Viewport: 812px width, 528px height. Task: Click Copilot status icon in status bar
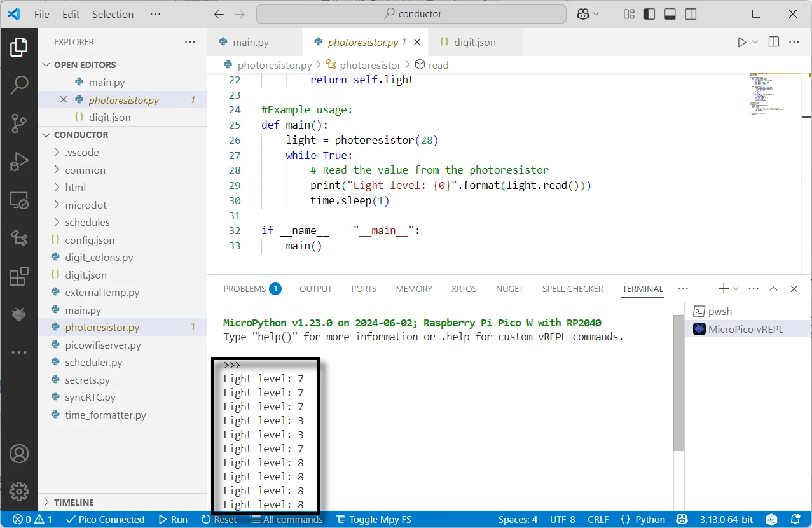(682, 519)
